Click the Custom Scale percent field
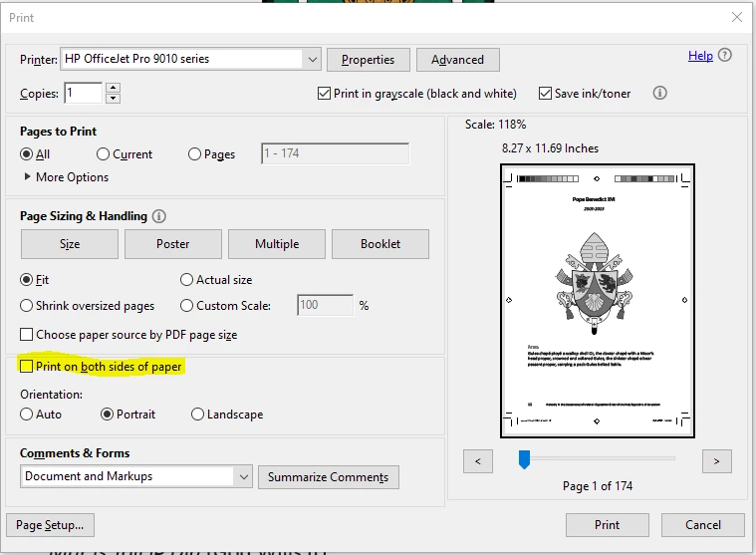 325,305
